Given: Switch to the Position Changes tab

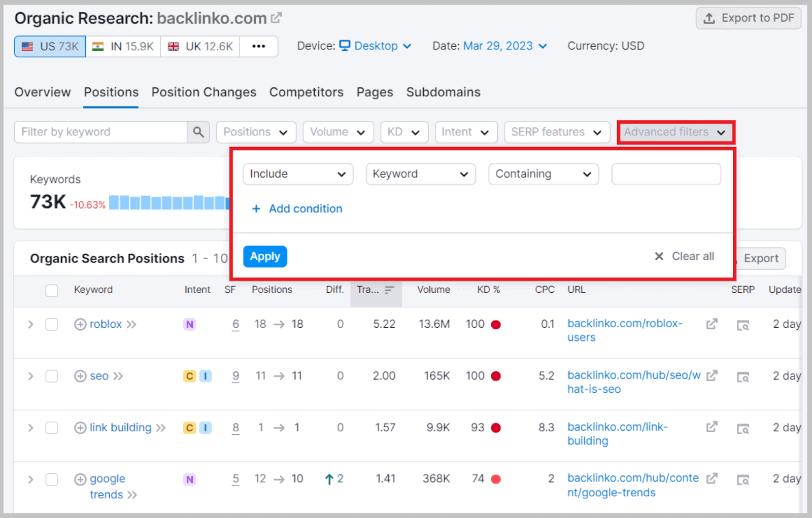Looking at the screenshot, I should [x=204, y=92].
